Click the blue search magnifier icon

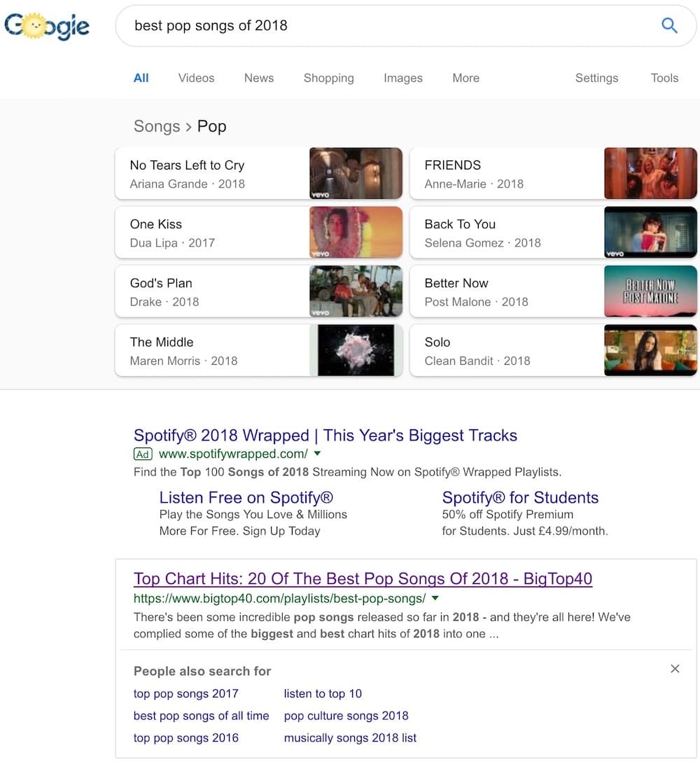coord(669,26)
